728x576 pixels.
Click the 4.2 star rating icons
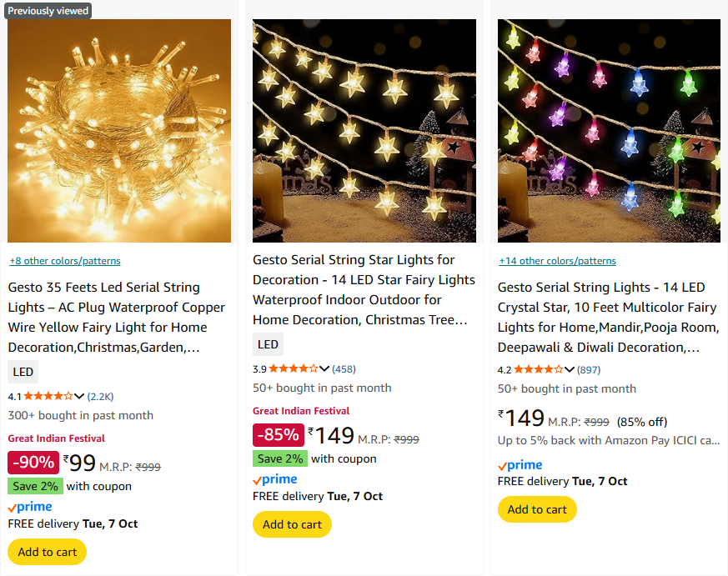click(x=538, y=369)
